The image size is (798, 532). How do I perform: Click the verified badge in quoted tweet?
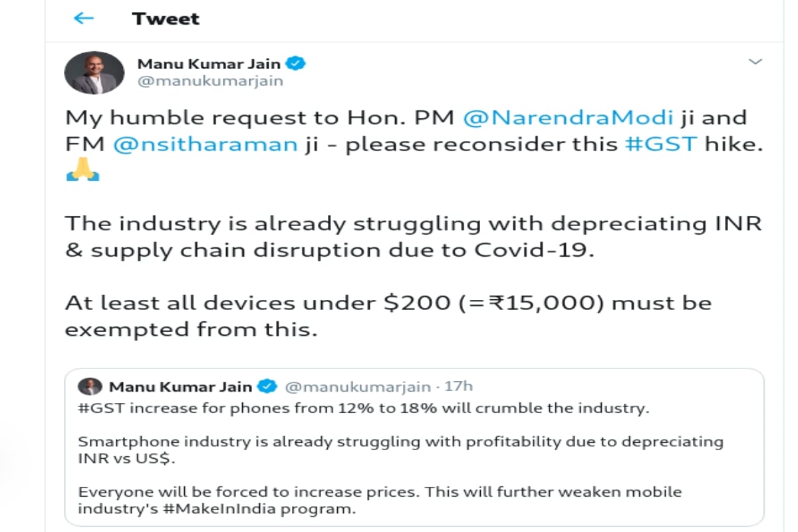pos(267,386)
